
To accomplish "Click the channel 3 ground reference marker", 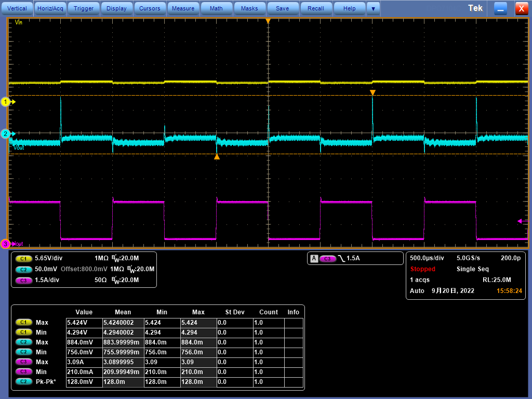I will point(6,244).
